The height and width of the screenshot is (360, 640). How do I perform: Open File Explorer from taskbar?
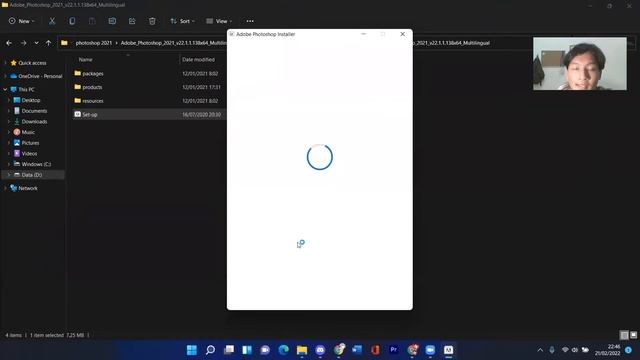302,350
